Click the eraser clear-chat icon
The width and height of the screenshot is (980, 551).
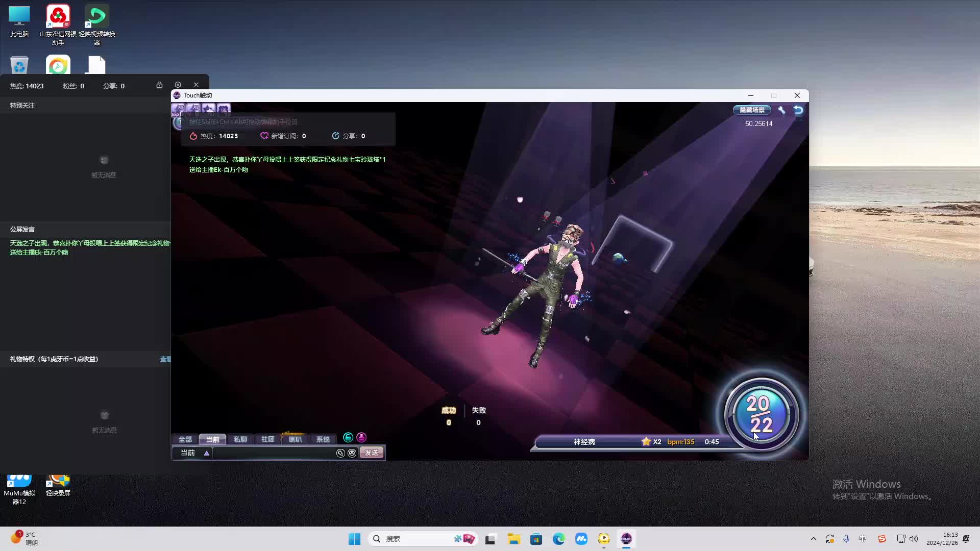click(340, 453)
